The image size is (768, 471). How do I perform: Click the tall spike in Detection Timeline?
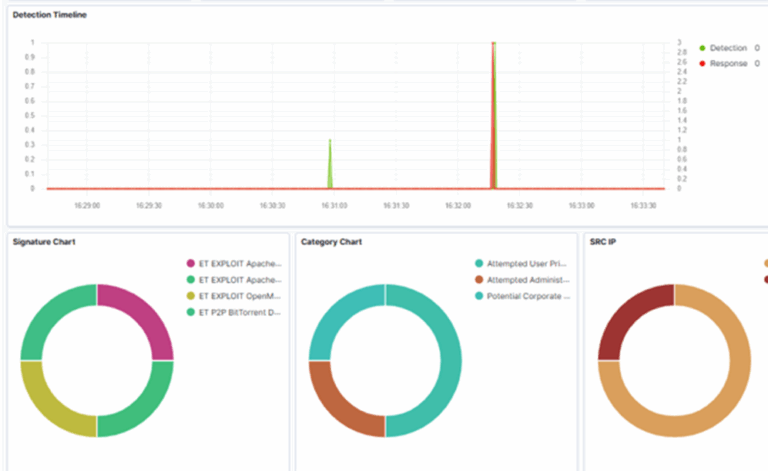(x=493, y=110)
